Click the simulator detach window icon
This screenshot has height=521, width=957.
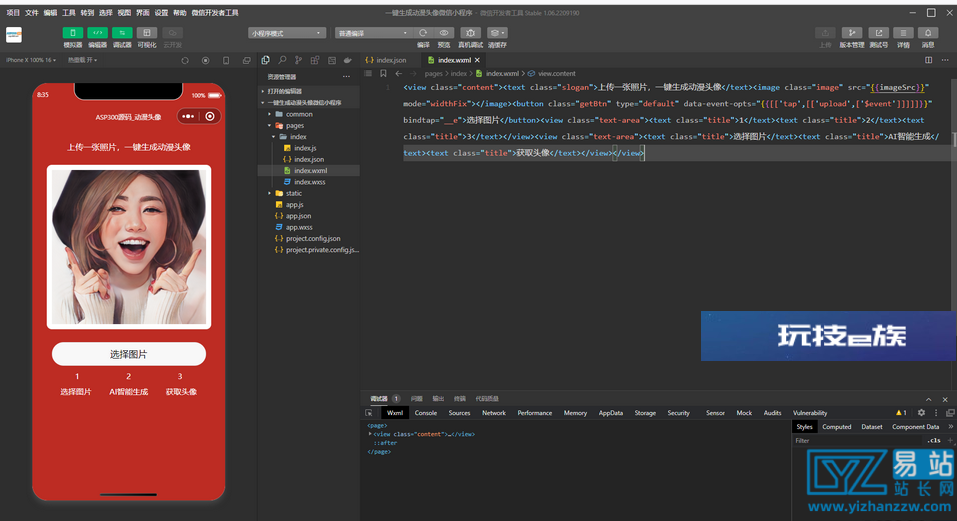(247, 60)
